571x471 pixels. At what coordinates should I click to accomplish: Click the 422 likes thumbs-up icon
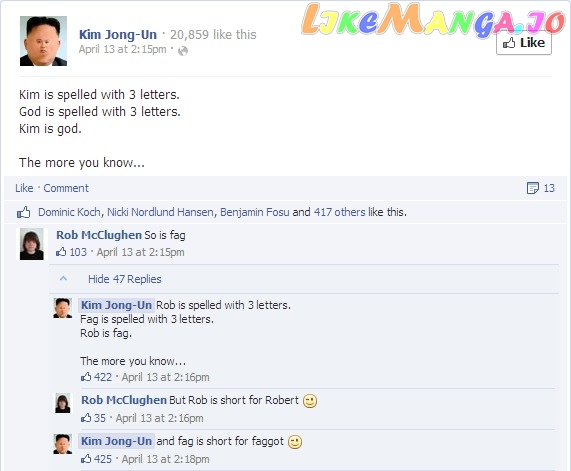(x=86, y=377)
